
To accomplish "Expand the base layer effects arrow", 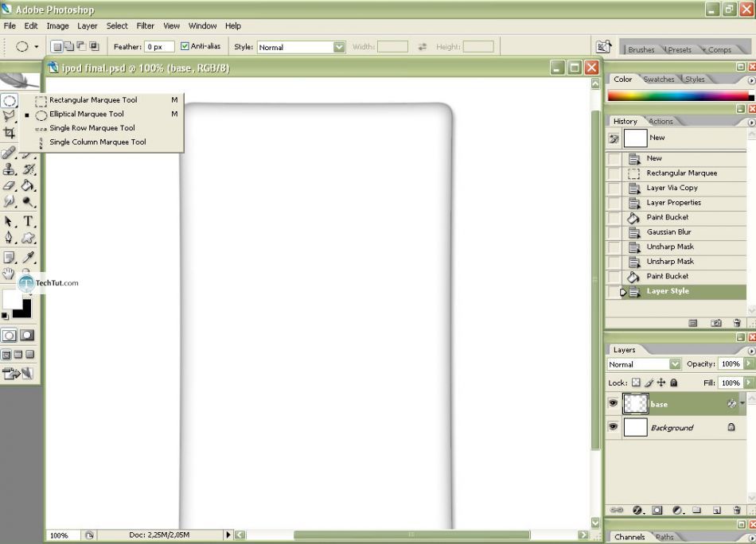I will click(x=742, y=403).
